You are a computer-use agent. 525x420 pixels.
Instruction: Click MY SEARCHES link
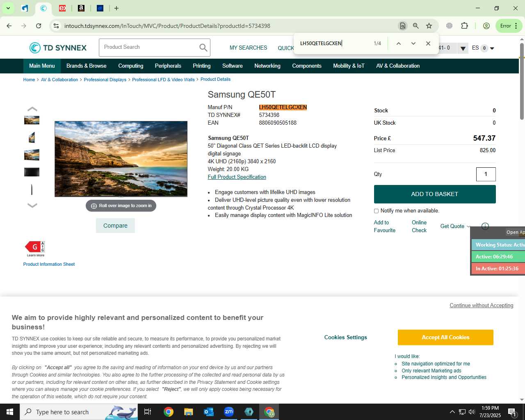(x=248, y=48)
